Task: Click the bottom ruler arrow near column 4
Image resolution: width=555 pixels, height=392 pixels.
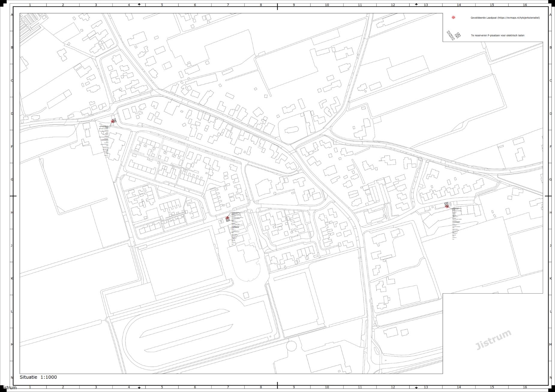Action: (x=139, y=388)
